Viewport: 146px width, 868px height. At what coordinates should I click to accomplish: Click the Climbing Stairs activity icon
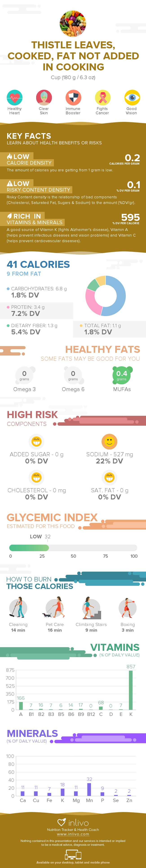(x=91, y=608)
